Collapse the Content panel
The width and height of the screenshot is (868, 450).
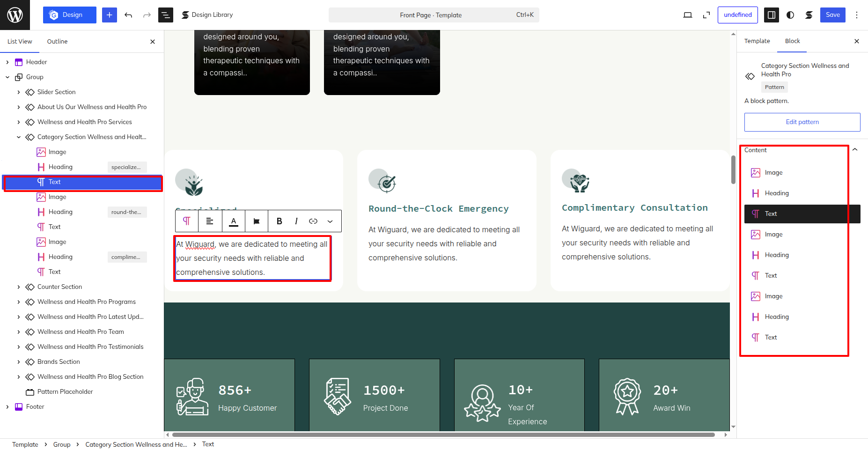click(855, 150)
